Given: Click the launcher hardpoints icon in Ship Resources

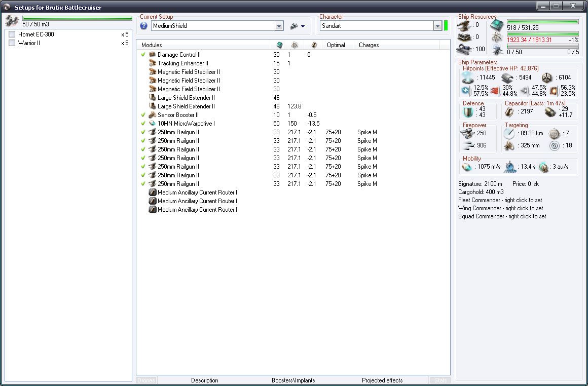Looking at the screenshot, I should (x=464, y=37).
